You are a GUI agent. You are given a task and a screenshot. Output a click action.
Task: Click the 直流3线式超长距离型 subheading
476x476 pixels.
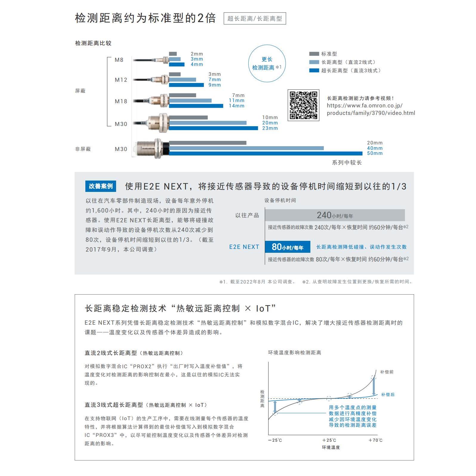pyautogui.click(x=146, y=405)
